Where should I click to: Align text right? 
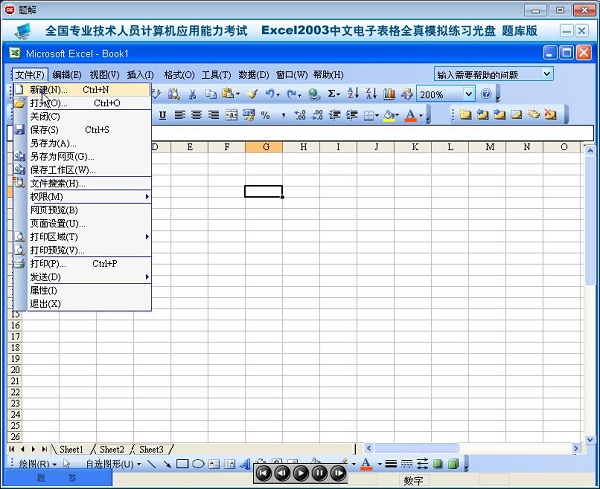[214, 115]
